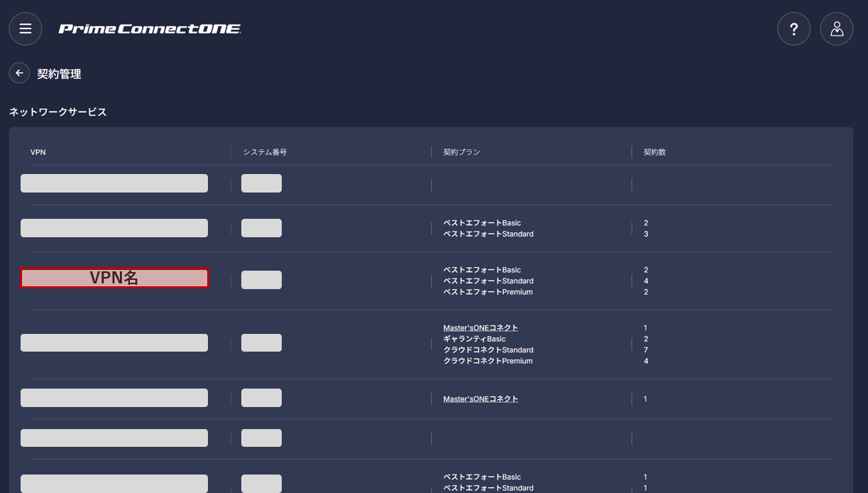
Task: Select system number in VPN名 row
Action: (261, 280)
